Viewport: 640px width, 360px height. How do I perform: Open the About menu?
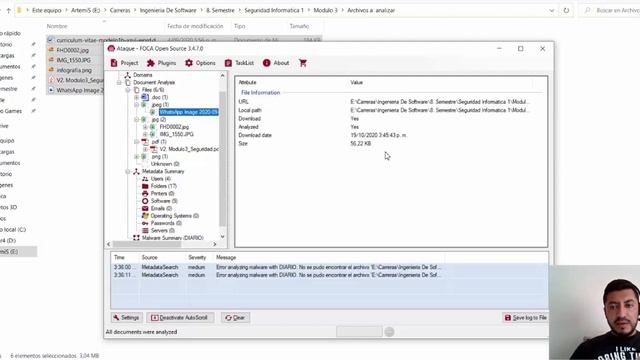point(276,63)
